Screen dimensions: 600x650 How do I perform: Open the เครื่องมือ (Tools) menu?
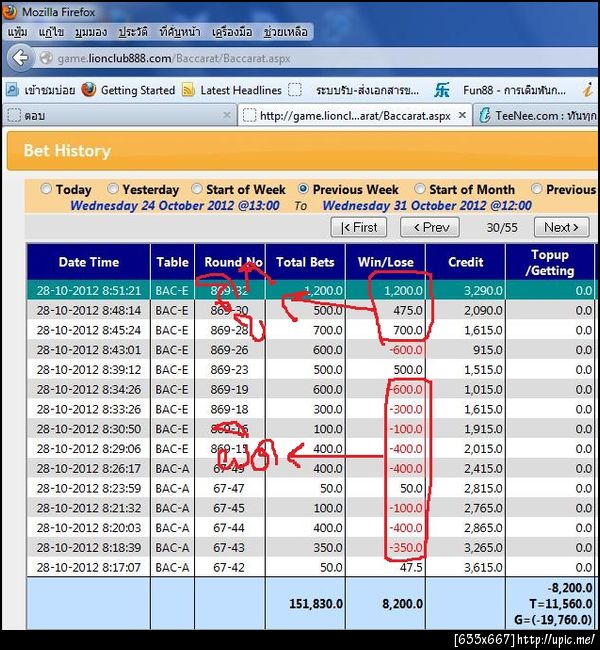click(x=232, y=32)
